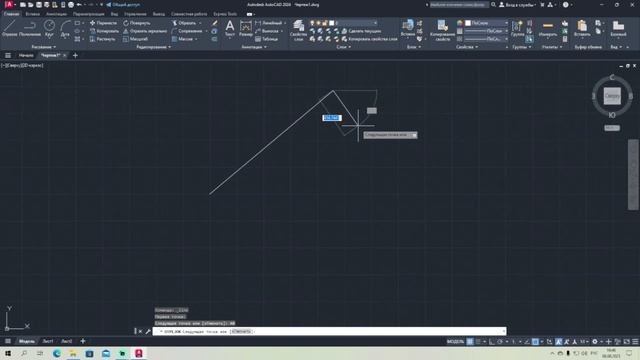Expand the Свойства panel

point(467,47)
